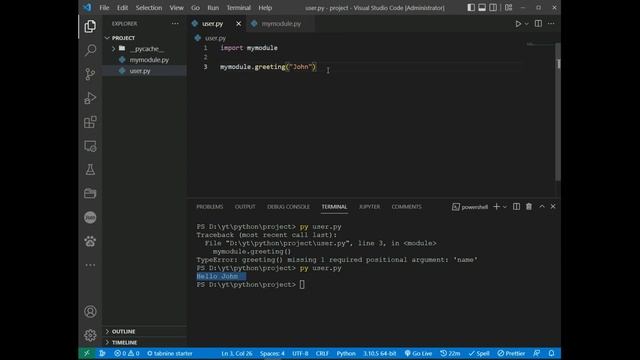Kill terminal with trash icon

point(529,207)
